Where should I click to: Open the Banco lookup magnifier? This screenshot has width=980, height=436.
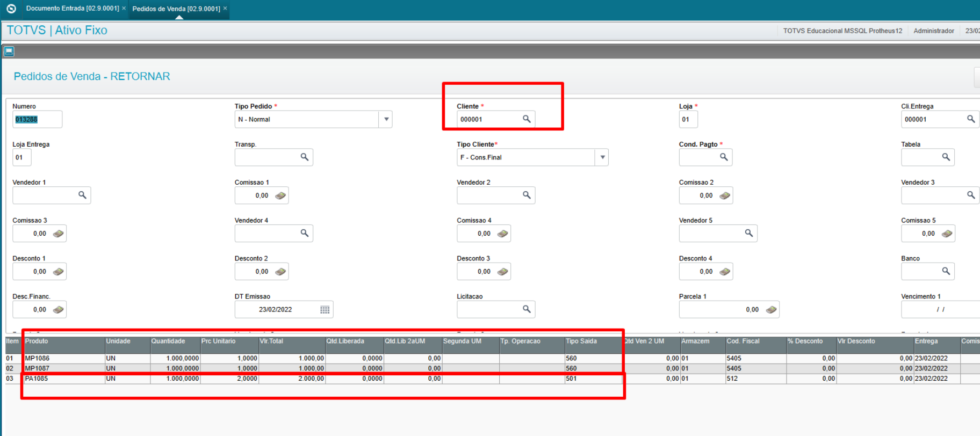coord(946,271)
